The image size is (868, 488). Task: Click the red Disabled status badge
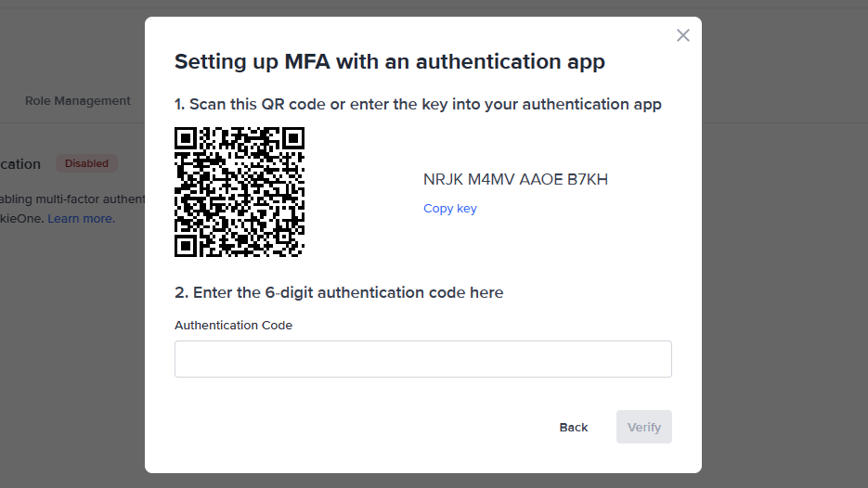click(x=86, y=163)
